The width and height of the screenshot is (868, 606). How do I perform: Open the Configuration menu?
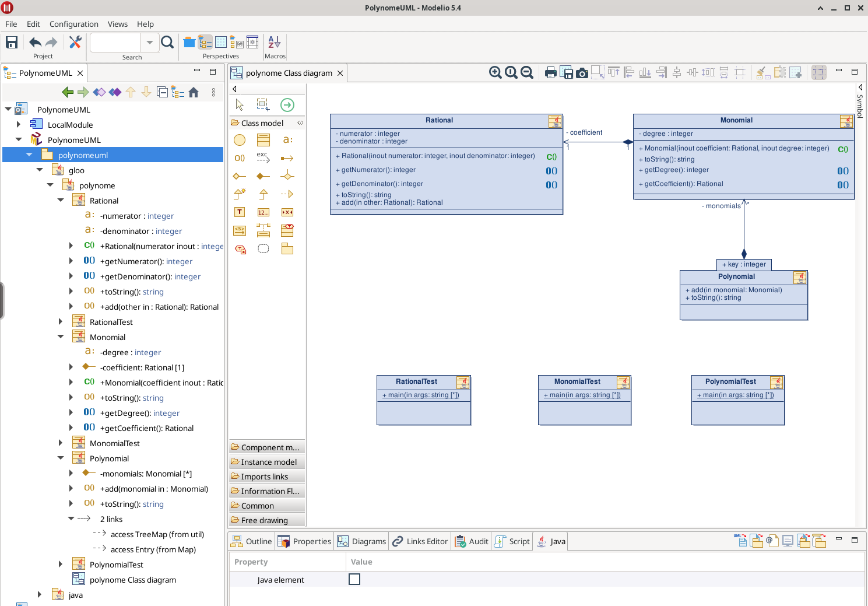coord(73,24)
